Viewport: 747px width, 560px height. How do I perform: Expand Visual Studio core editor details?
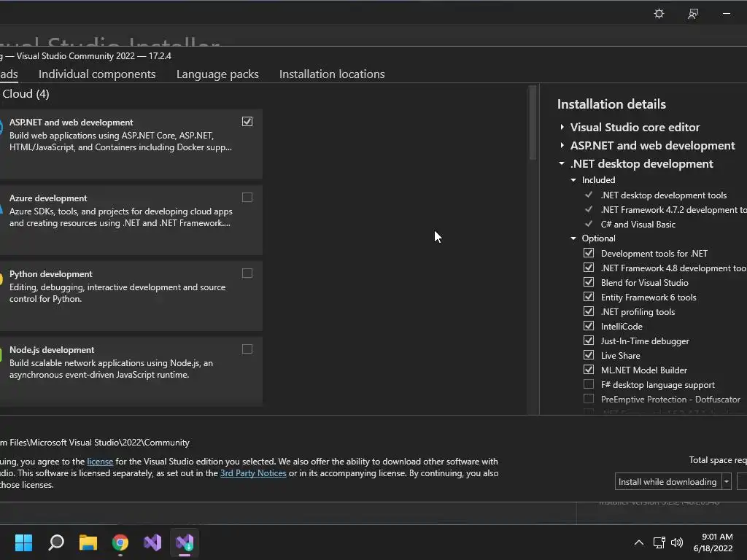pos(562,127)
